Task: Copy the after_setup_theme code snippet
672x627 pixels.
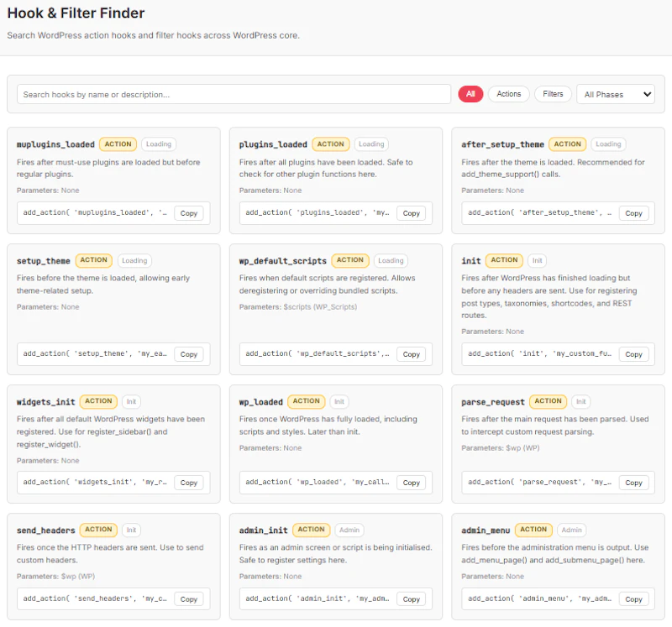Action: pyautogui.click(x=633, y=213)
